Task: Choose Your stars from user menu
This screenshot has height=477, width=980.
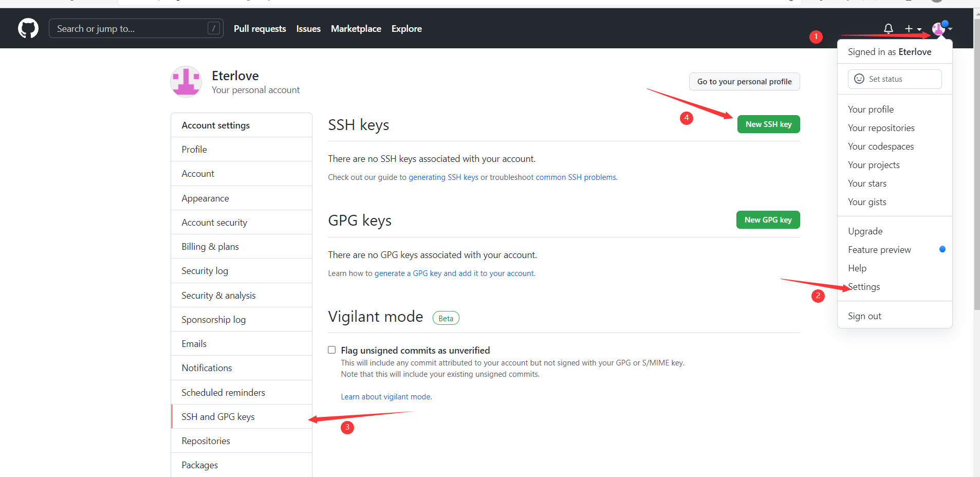Action: tap(895, 184)
